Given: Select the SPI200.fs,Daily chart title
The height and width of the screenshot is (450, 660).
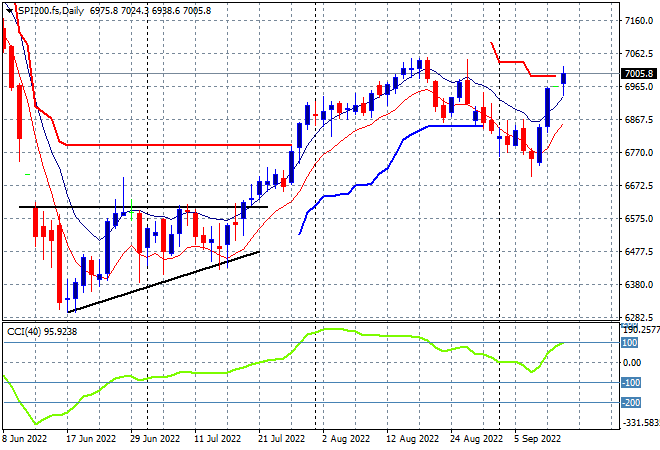Looking at the screenshot, I should point(51,11).
